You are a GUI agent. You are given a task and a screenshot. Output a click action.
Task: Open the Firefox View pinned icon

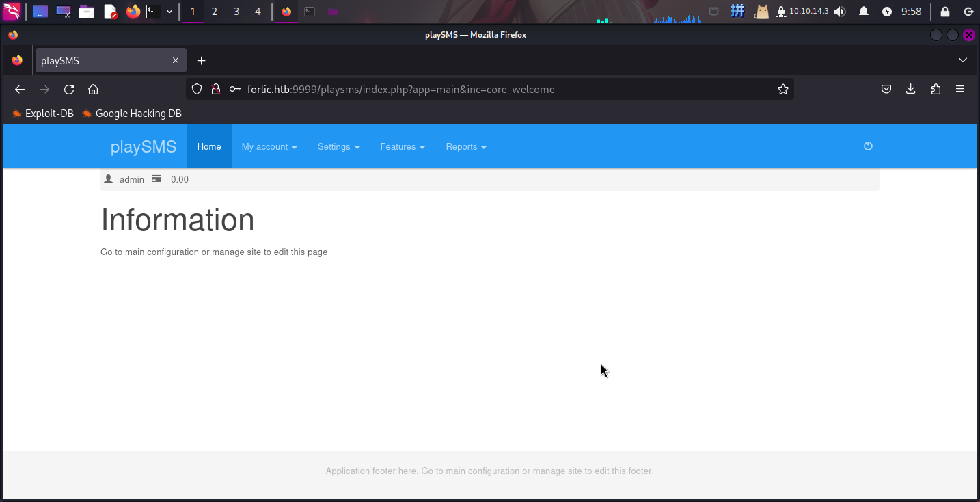pos(17,61)
